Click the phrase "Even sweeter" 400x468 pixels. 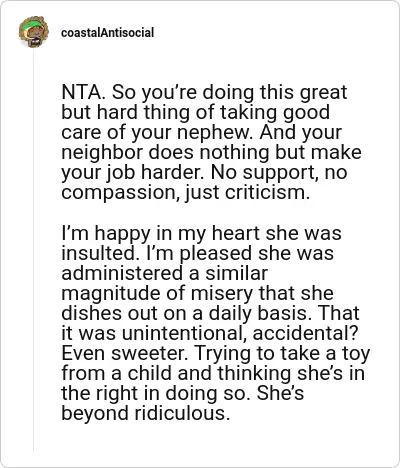(124, 353)
